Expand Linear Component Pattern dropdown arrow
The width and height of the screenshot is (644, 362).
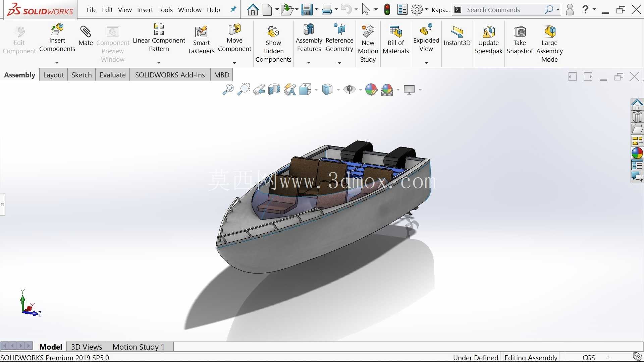159,63
